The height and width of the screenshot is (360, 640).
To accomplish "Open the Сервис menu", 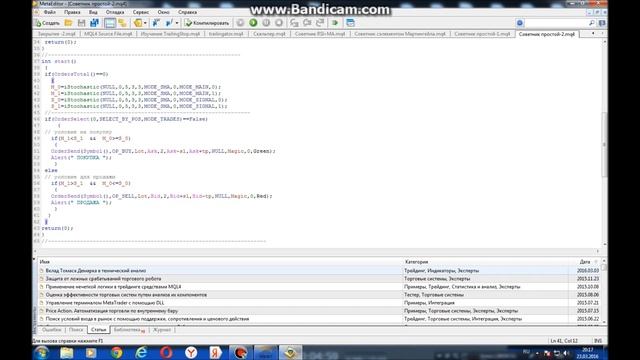I will 141,12.
